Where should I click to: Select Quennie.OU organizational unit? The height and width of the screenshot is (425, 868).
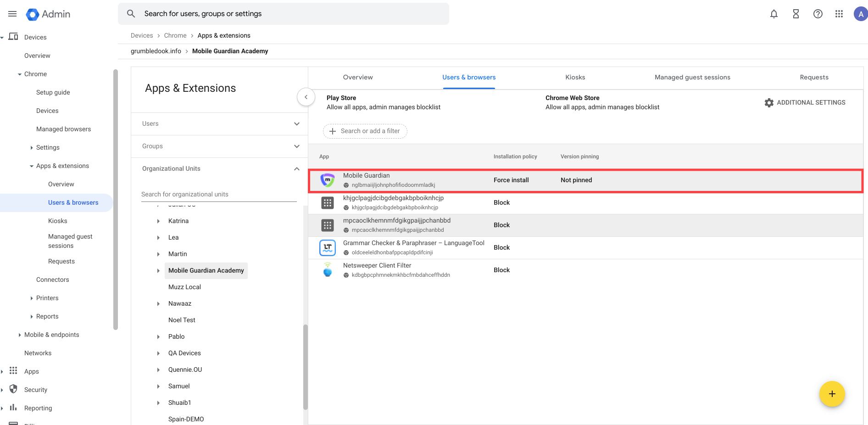(x=185, y=370)
